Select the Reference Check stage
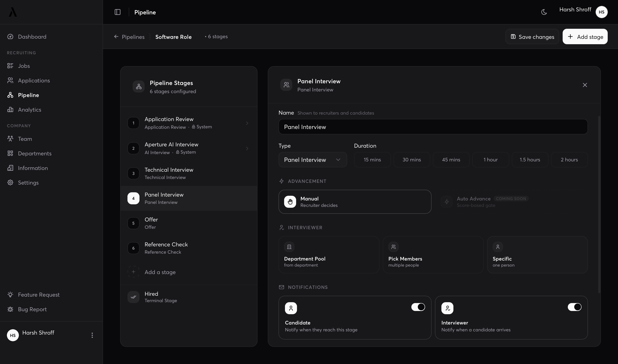This screenshot has width=618, height=364. click(189, 248)
